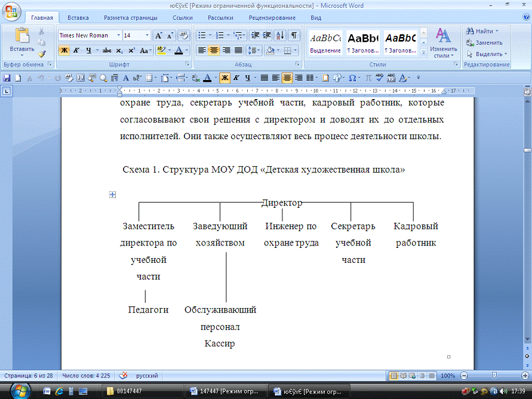
Task: Switch to the Вставка ribbon tab
Action: pos(77,18)
